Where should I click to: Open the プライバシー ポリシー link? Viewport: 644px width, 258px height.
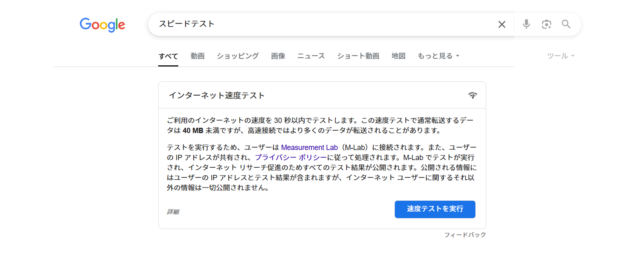pos(291,158)
